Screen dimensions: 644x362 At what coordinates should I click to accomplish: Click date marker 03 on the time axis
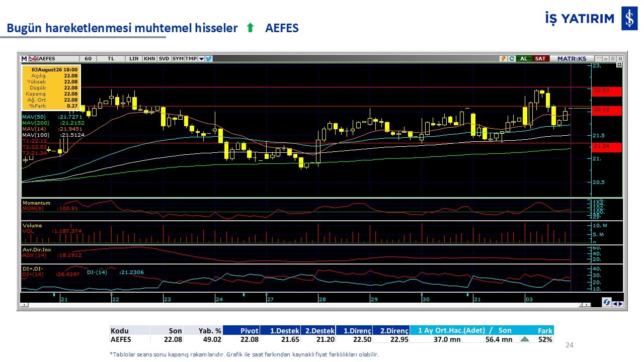[x=529, y=299]
